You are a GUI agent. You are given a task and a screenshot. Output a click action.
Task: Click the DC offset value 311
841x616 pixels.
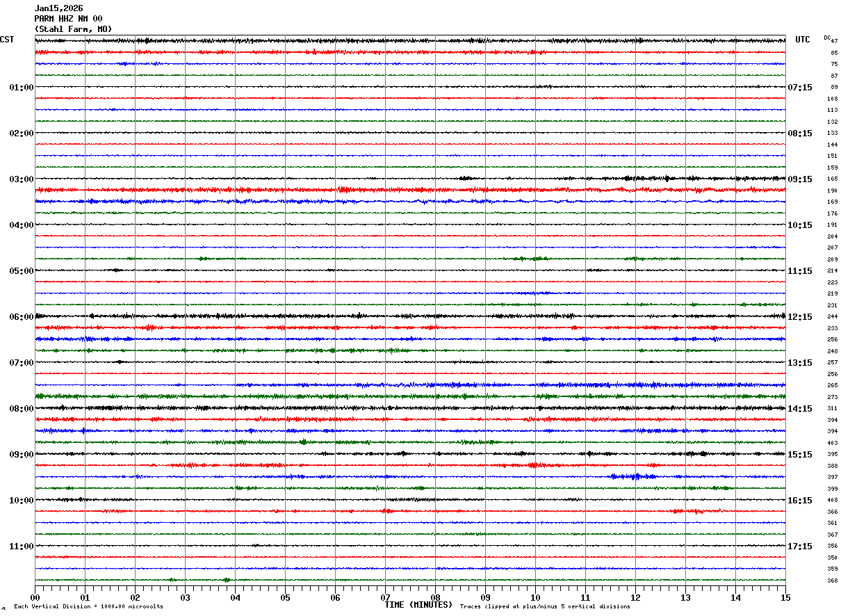pos(833,409)
